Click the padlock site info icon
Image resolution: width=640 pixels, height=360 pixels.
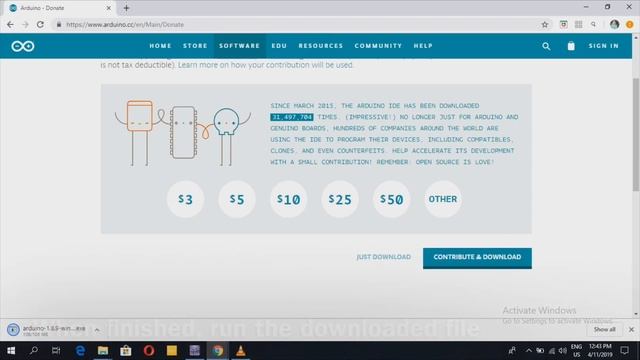point(59,24)
